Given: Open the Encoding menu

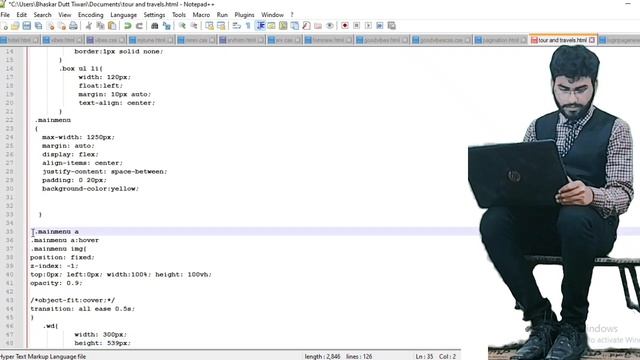Looking at the screenshot, I should 91,15.
